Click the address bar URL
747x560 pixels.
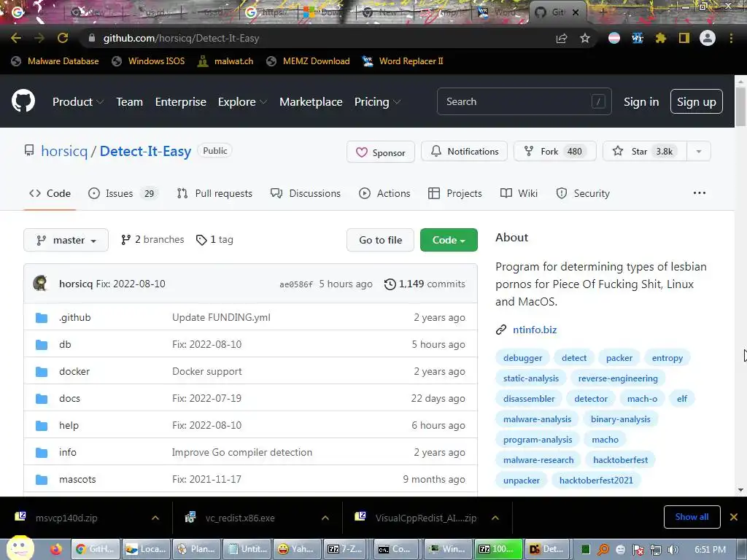point(181,38)
